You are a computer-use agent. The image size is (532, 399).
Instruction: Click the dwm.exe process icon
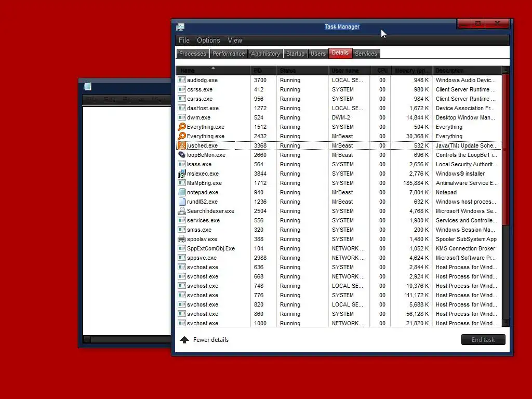[182, 117]
